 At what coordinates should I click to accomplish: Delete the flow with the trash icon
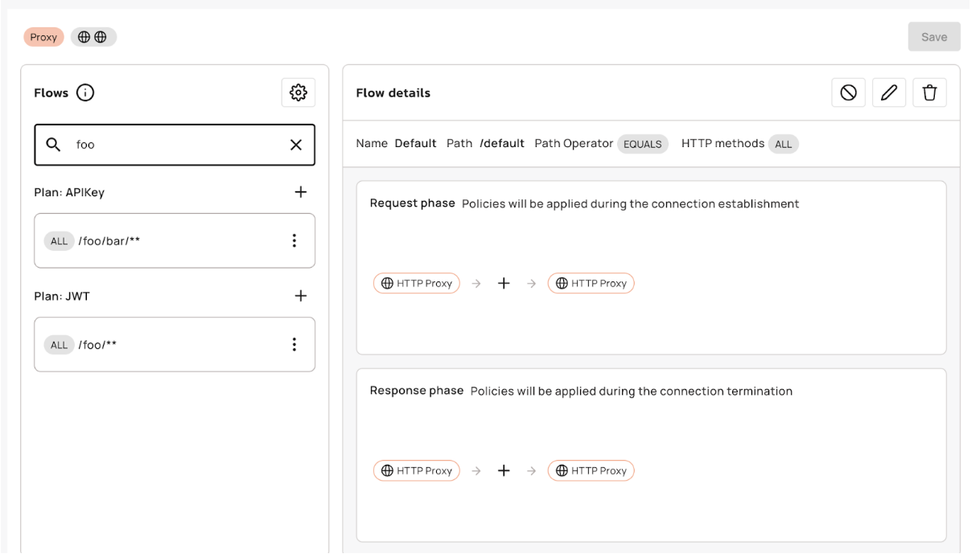tap(929, 92)
